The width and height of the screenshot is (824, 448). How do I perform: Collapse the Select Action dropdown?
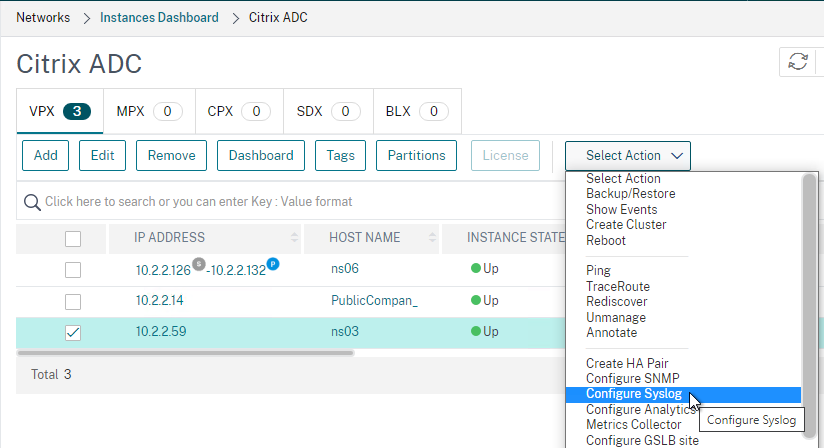point(627,155)
